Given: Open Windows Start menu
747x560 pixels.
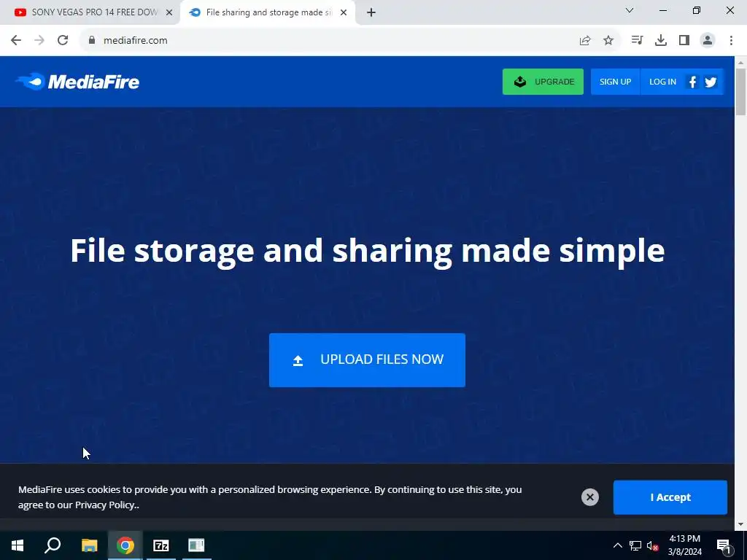Looking at the screenshot, I should [18, 545].
